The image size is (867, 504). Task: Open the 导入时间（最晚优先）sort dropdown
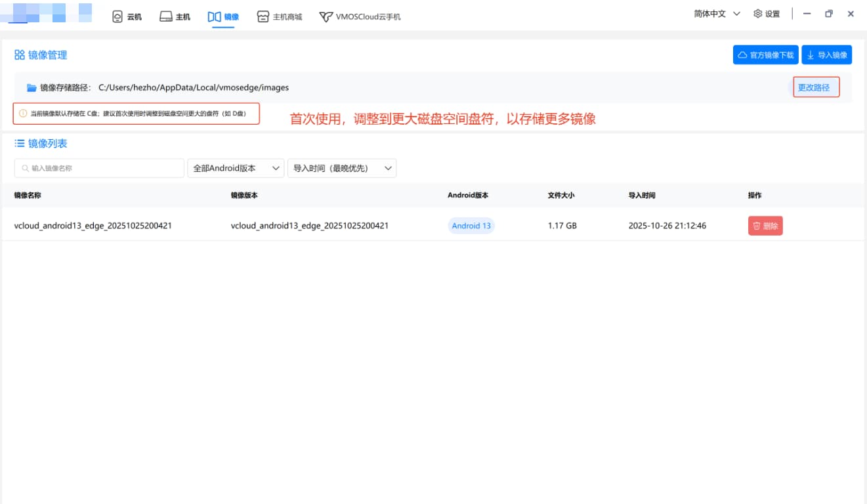341,168
